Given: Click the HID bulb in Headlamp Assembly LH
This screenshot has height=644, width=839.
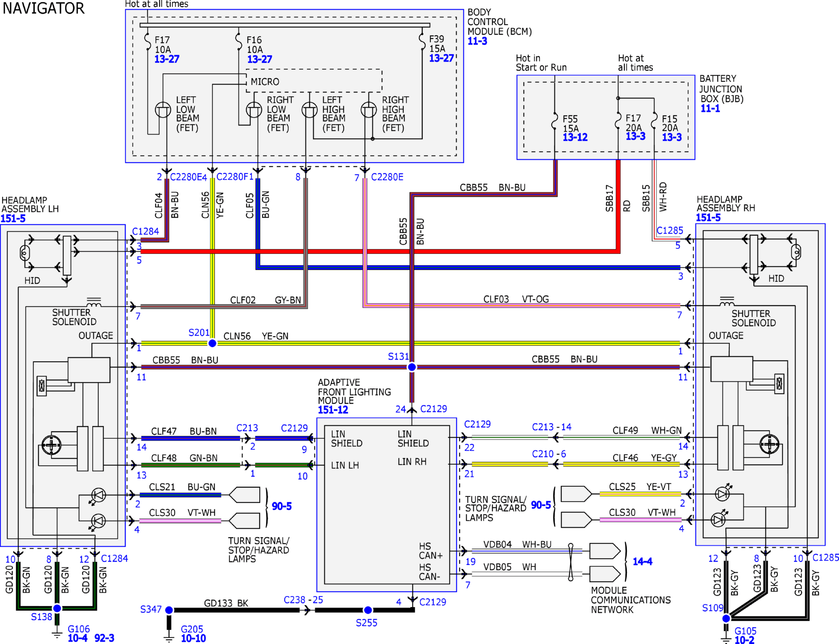Looking at the screenshot, I should coord(25,253).
